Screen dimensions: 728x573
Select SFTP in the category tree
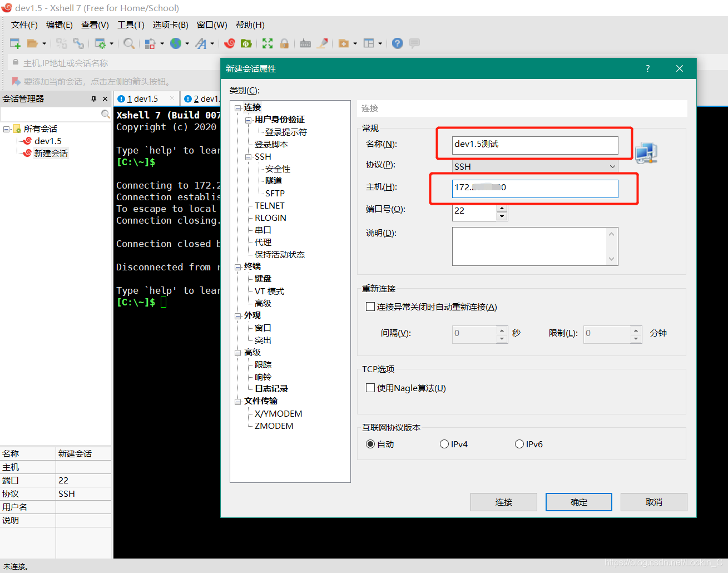click(x=275, y=194)
